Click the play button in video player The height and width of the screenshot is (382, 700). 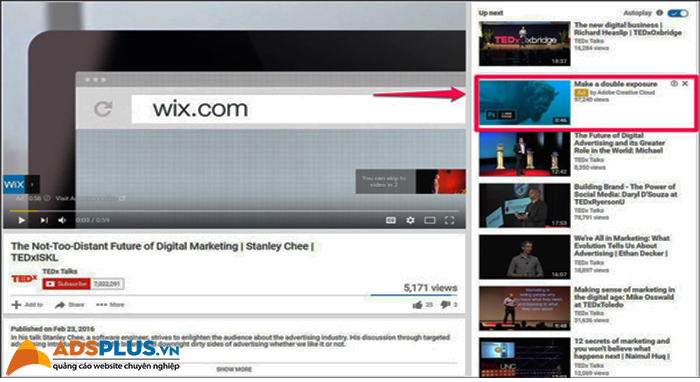click(x=21, y=220)
